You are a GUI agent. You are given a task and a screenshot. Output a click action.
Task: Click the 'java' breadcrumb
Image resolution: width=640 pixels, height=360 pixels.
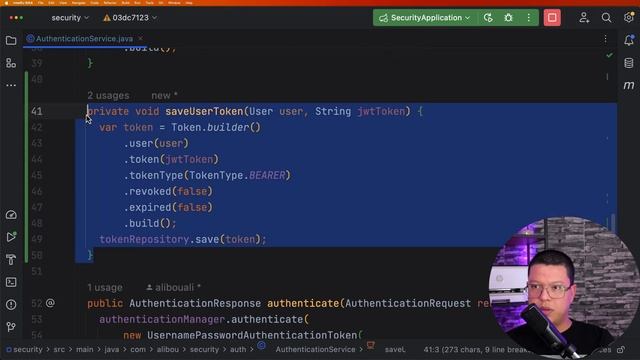pyautogui.click(x=111, y=349)
